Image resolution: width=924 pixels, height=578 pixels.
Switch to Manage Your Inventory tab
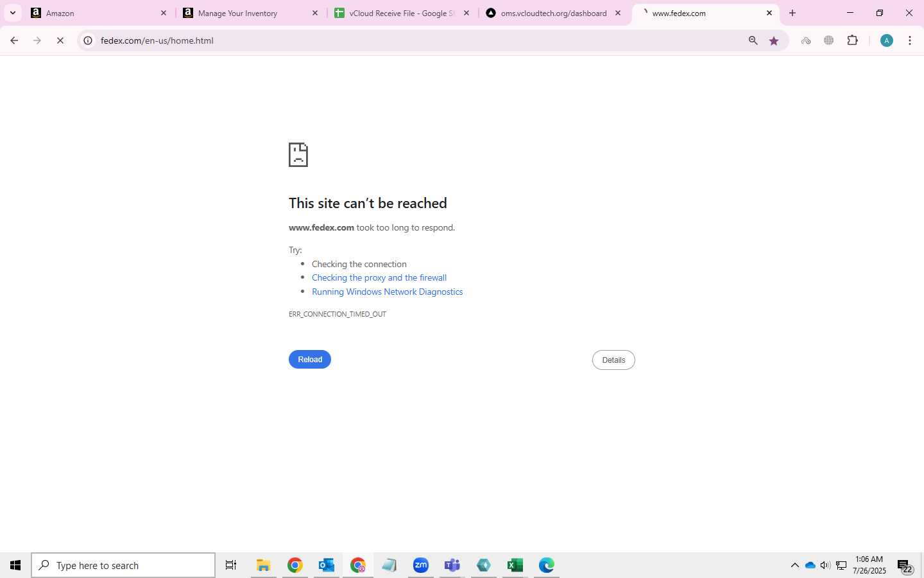coord(251,13)
